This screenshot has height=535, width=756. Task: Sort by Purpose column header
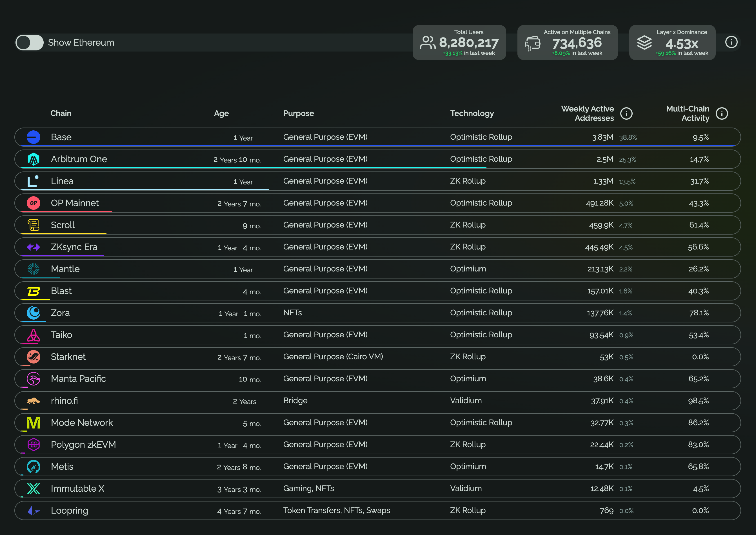(x=299, y=113)
